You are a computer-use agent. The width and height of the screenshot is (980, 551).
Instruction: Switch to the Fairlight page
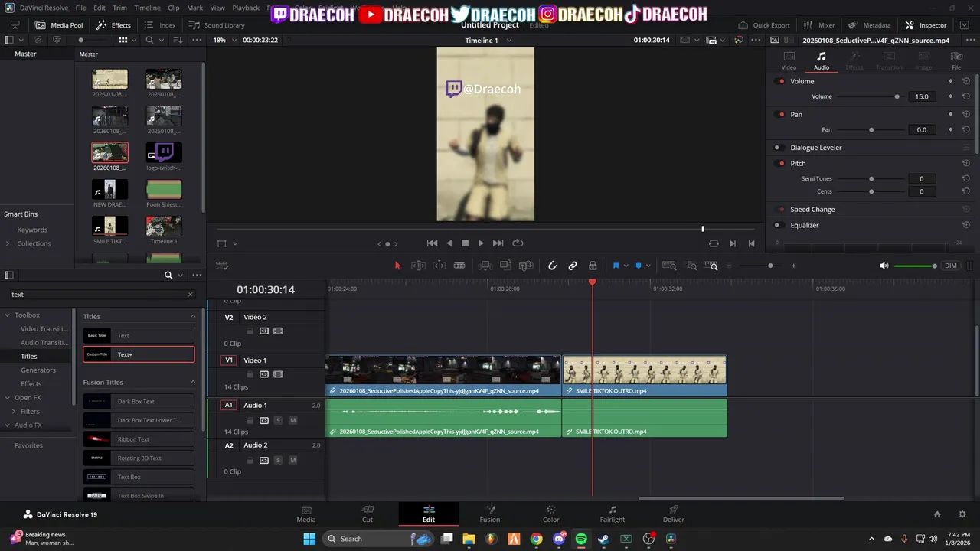(x=612, y=514)
